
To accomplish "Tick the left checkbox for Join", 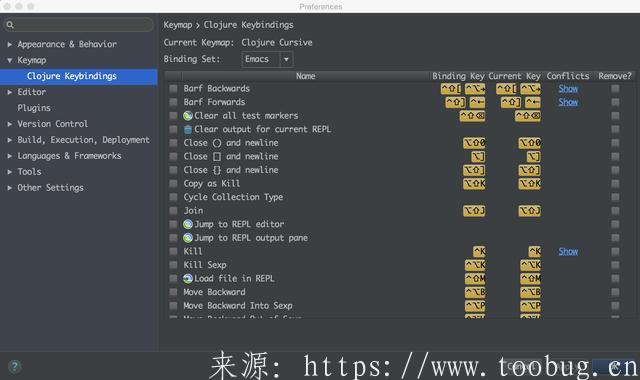I will tap(173, 211).
